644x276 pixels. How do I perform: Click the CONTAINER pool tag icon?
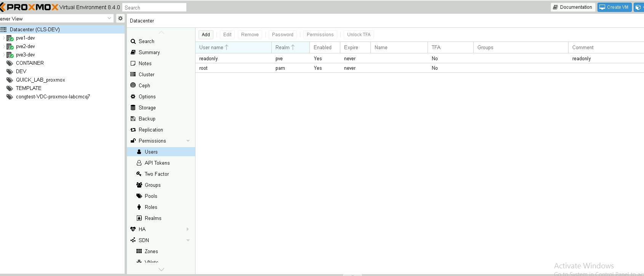click(x=10, y=63)
